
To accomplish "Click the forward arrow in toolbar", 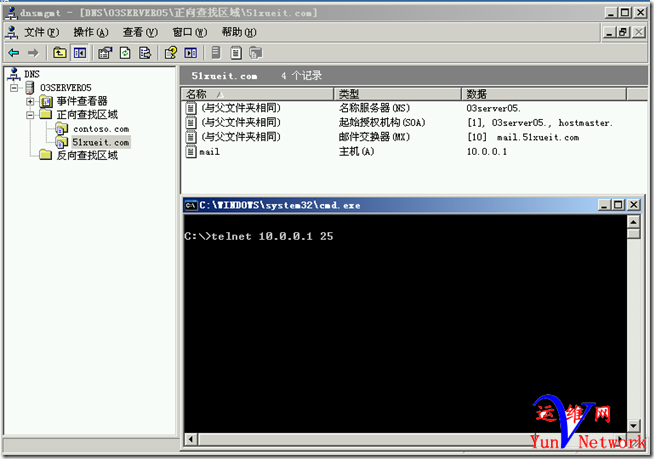I will 33,53.
